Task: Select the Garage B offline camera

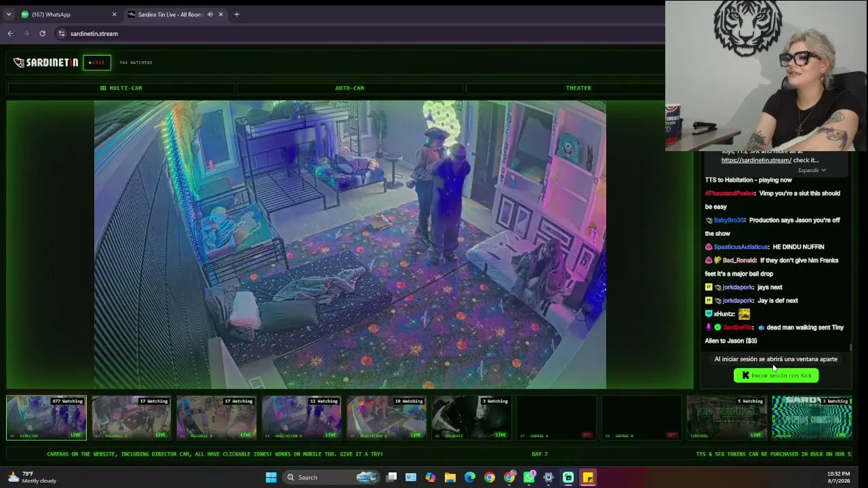Action: pyautogui.click(x=642, y=418)
